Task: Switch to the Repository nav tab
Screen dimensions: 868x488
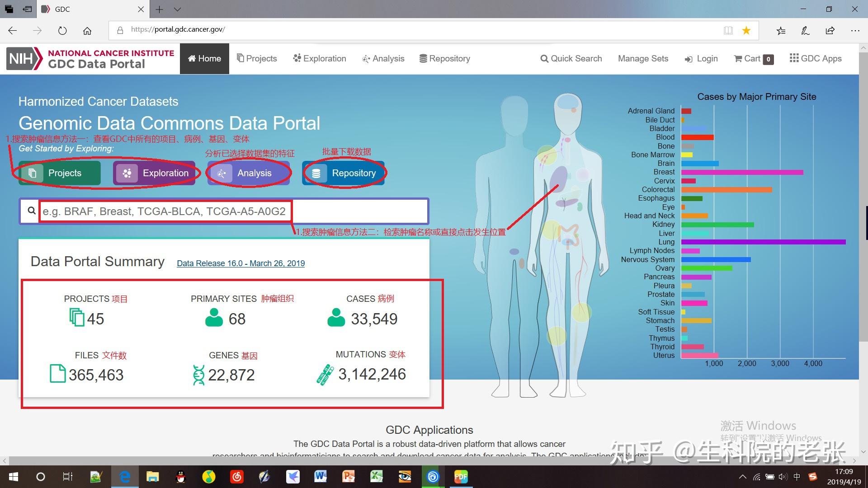Action: [445, 59]
